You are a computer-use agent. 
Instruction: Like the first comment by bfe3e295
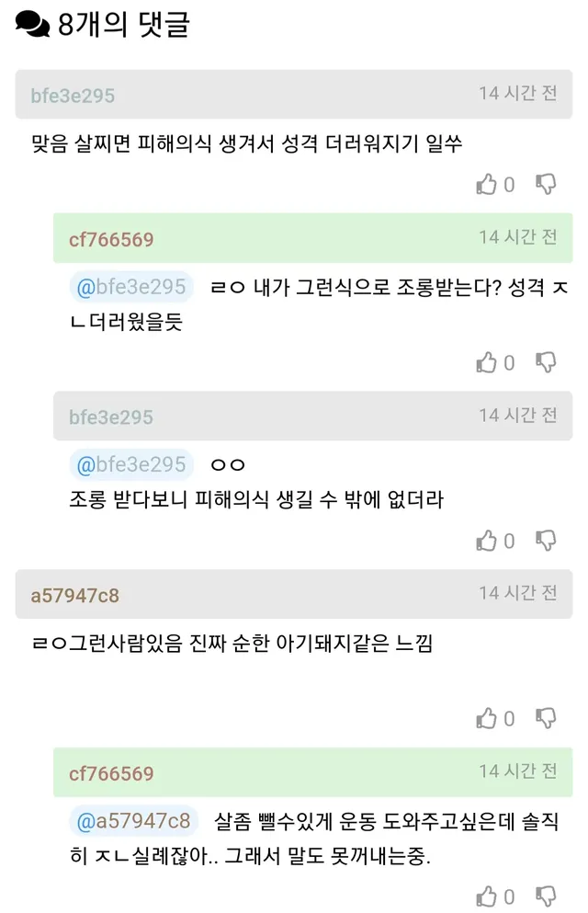[x=487, y=185]
